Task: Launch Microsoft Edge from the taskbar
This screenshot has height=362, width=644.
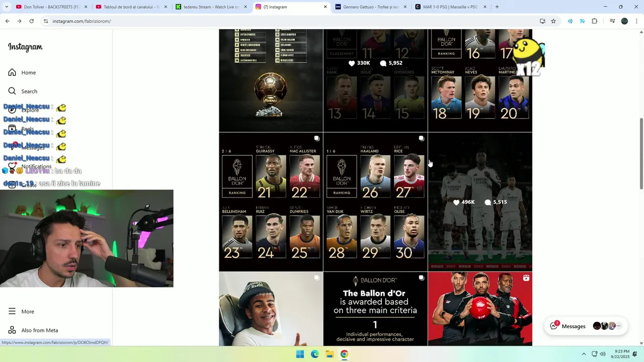Action: (x=314, y=354)
